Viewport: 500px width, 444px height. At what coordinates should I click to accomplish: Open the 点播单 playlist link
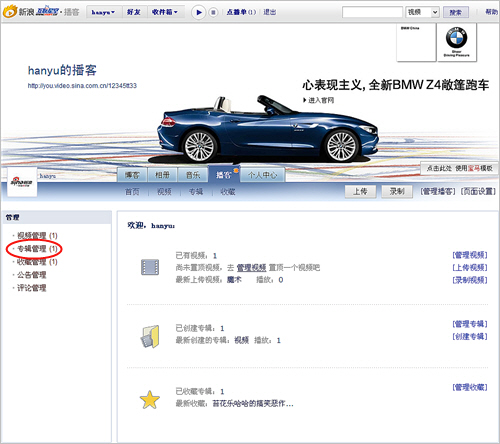point(241,12)
